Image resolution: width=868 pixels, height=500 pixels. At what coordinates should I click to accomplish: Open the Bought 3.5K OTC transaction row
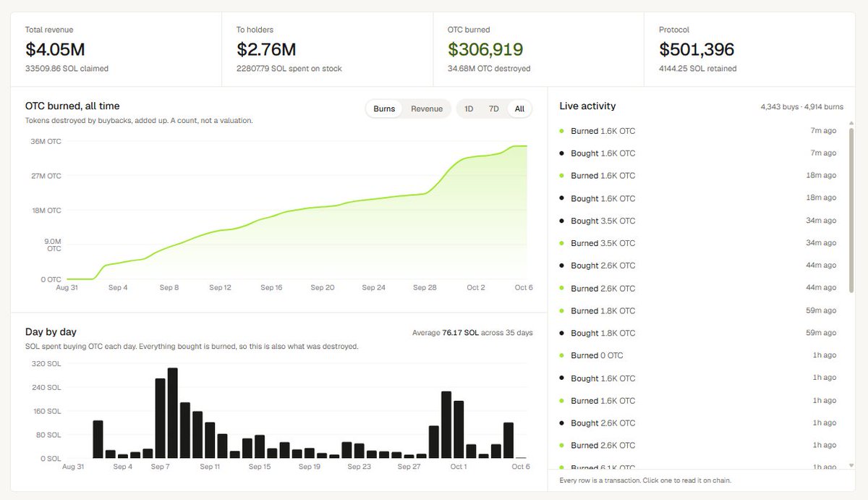point(698,221)
